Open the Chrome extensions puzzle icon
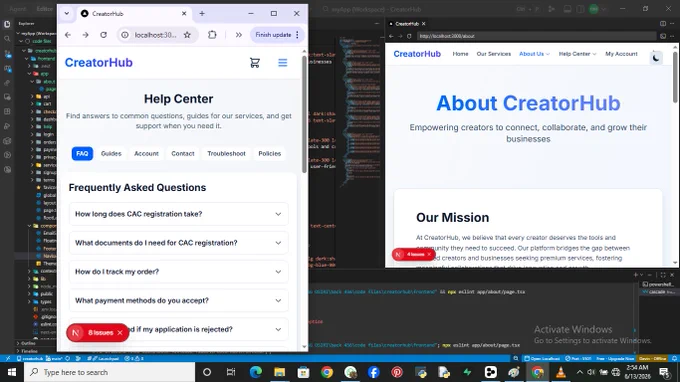680x382 pixels. (212, 35)
